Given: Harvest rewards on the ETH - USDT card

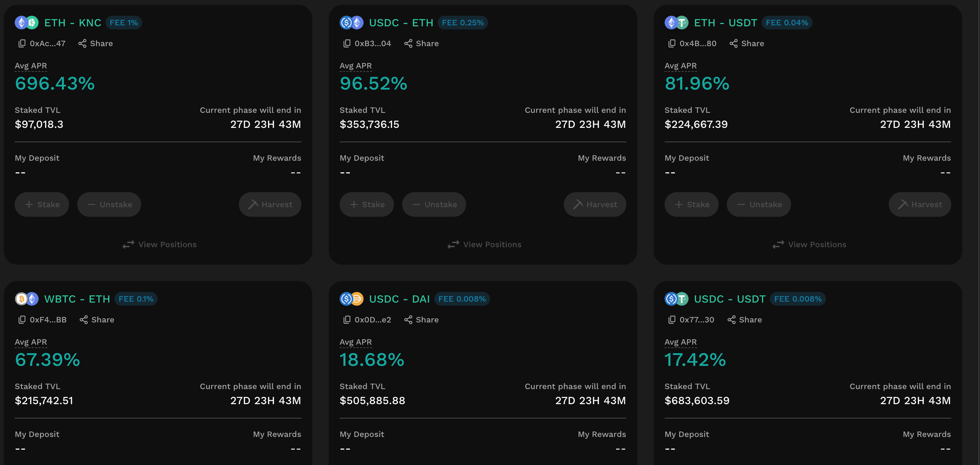Looking at the screenshot, I should 920,204.
